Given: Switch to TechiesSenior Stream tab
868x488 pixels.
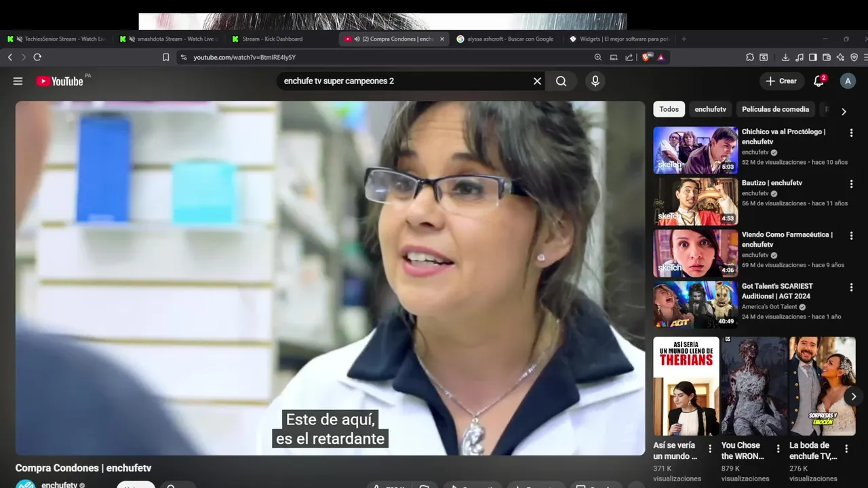Looking at the screenshot, I should pyautogui.click(x=56, y=39).
